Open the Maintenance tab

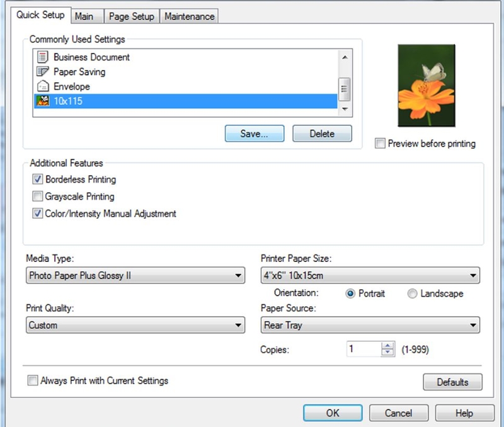190,16
